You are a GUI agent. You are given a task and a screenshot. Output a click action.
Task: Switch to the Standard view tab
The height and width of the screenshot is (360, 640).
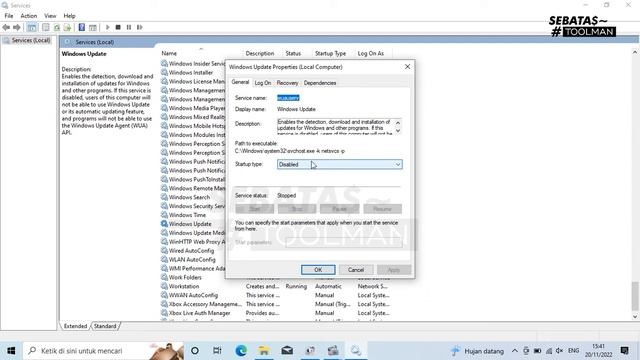pos(105,326)
